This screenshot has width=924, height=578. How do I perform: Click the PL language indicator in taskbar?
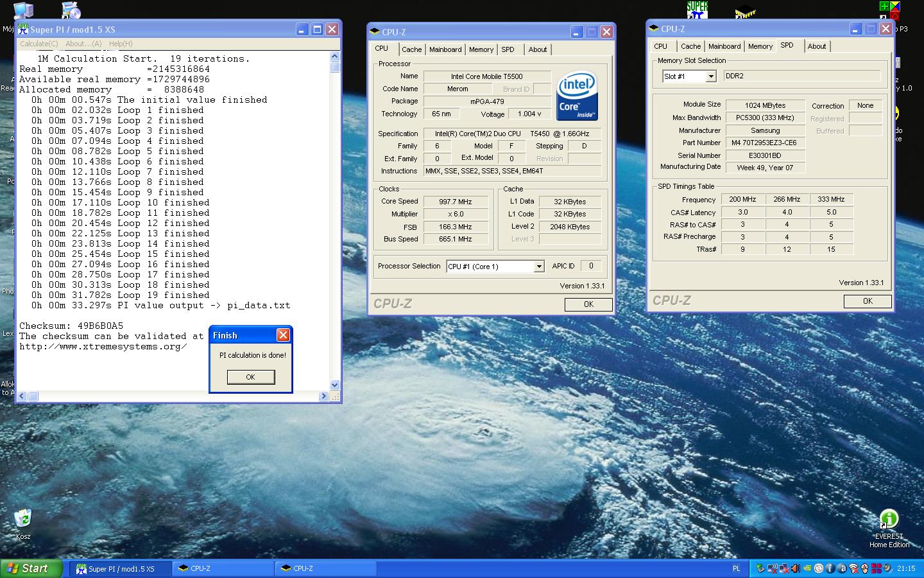pos(736,568)
